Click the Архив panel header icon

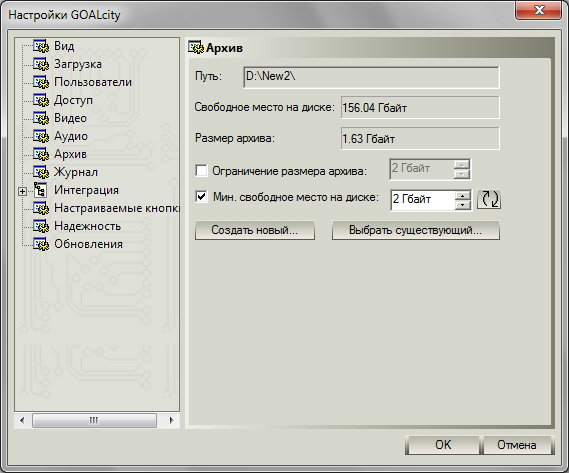coord(196,48)
